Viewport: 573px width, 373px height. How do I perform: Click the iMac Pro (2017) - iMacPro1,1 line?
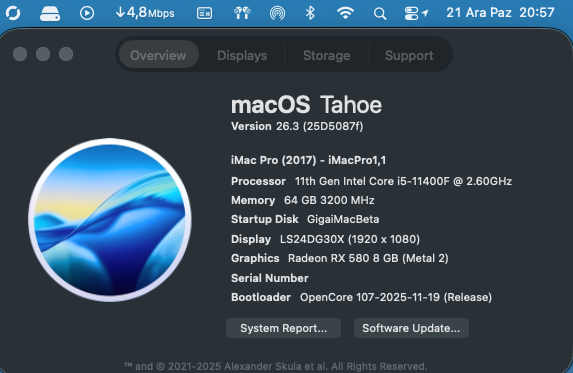coord(308,160)
